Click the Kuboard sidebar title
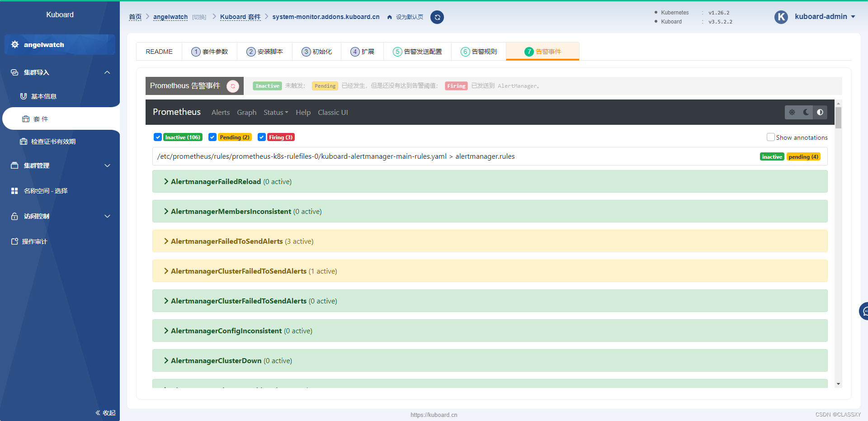Screen dimensions: 868x421 click(x=60, y=14)
